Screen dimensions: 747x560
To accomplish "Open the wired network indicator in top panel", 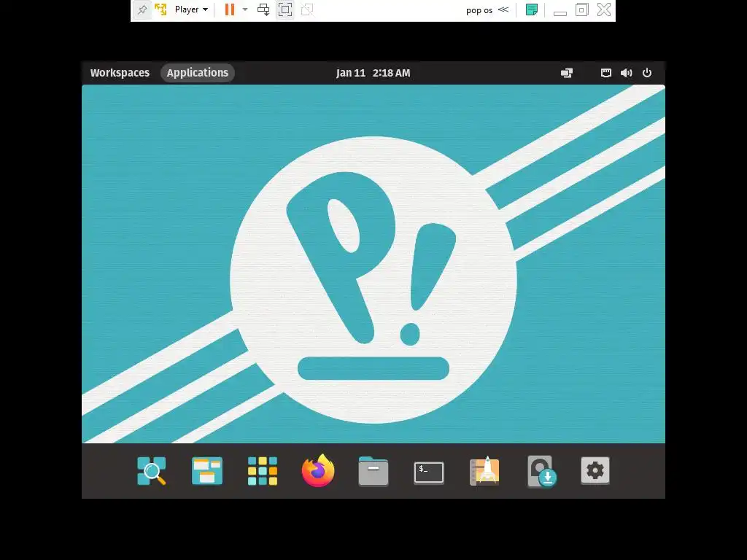I will [606, 73].
